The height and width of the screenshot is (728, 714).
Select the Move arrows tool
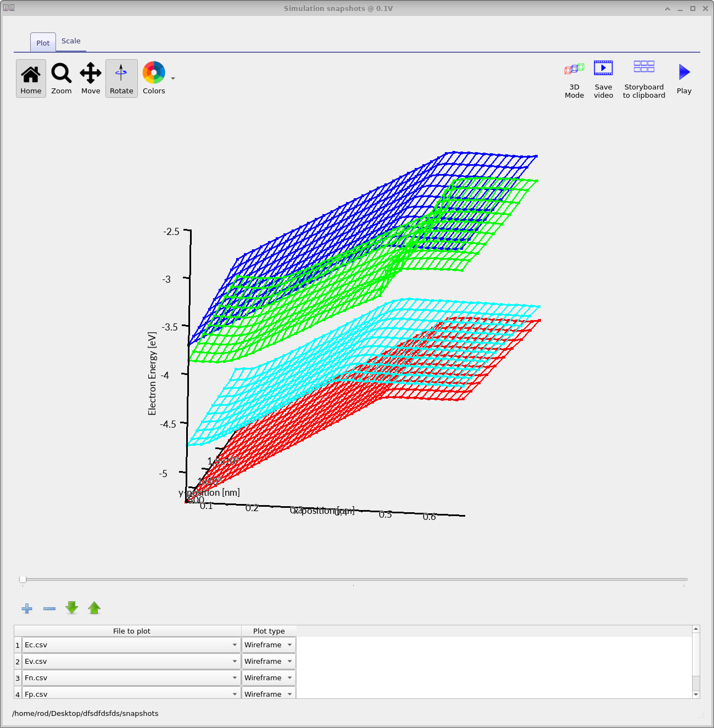point(91,78)
